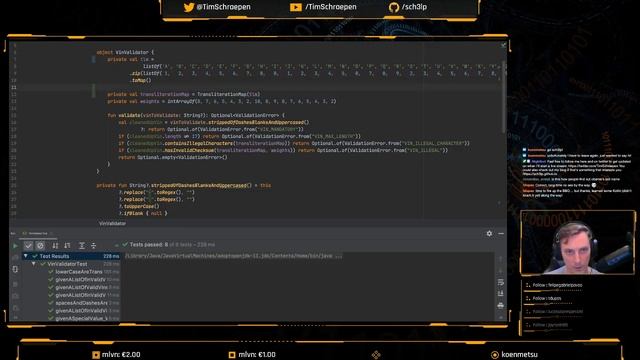Click /TimSchroepen YouTube channel text

pos(331,7)
